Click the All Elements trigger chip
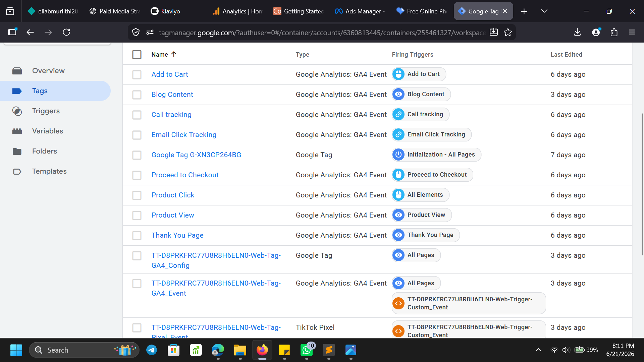Viewport: 644px width, 362px height. 421,195
